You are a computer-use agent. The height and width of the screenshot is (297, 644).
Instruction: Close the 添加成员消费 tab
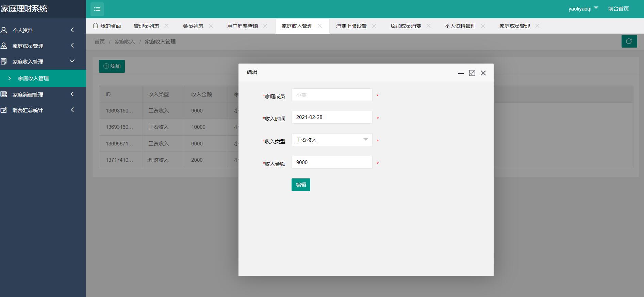pos(429,26)
